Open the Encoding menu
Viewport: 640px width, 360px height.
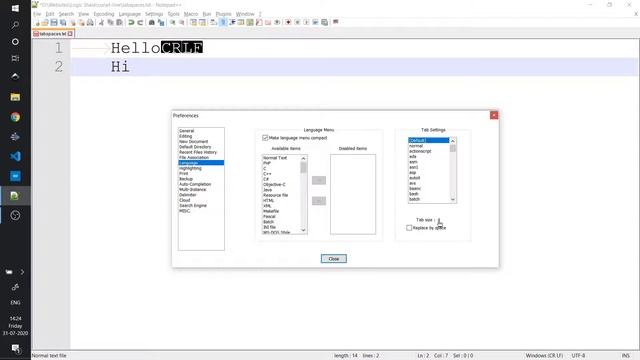[x=104, y=14]
